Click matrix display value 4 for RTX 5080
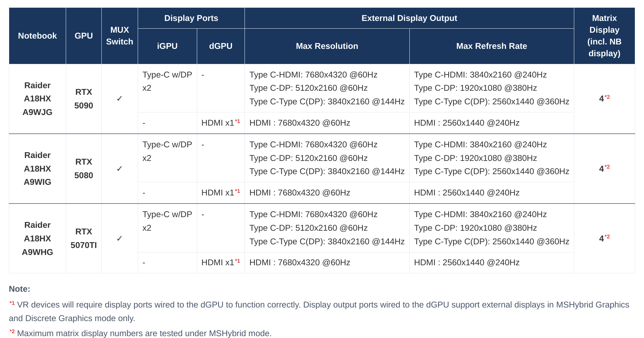This screenshot has height=338, width=644. [604, 168]
